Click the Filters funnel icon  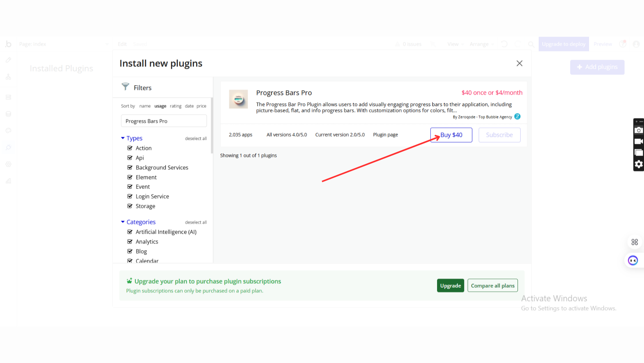tap(125, 87)
